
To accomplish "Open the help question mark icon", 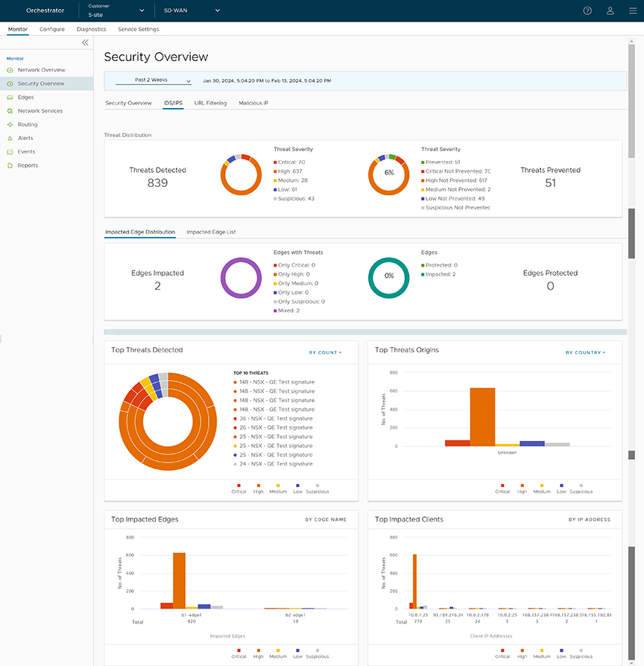I will click(x=587, y=10).
